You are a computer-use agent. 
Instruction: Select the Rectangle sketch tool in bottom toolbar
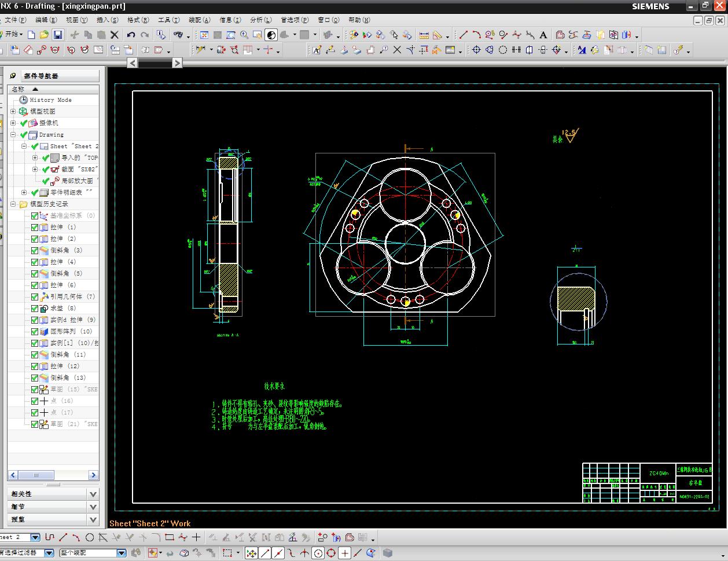click(170, 537)
